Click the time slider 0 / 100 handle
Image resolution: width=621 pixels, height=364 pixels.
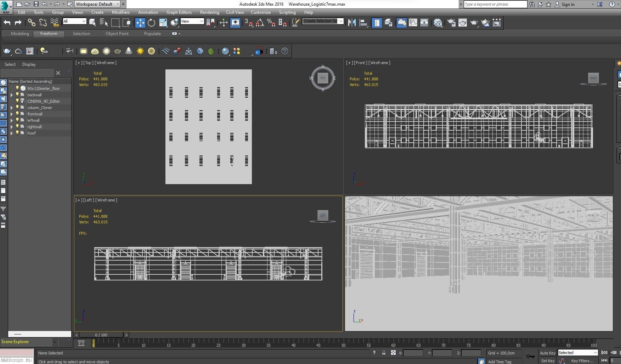(x=101, y=335)
